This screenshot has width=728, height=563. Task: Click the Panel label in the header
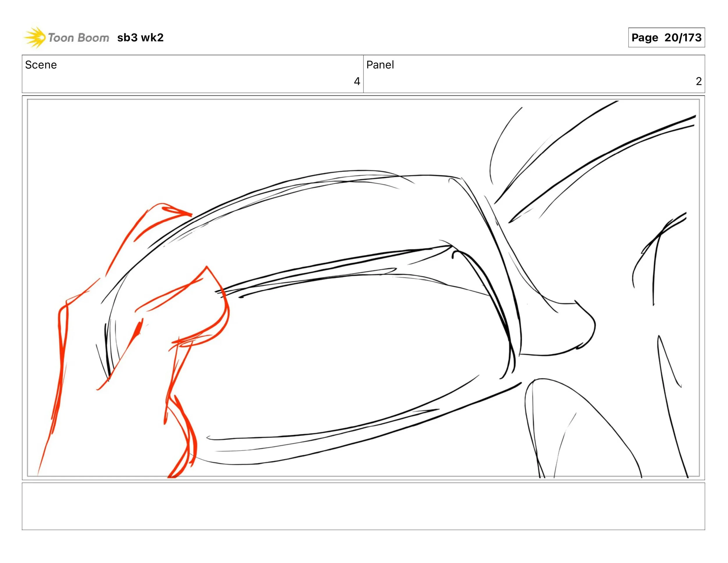point(380,65)
